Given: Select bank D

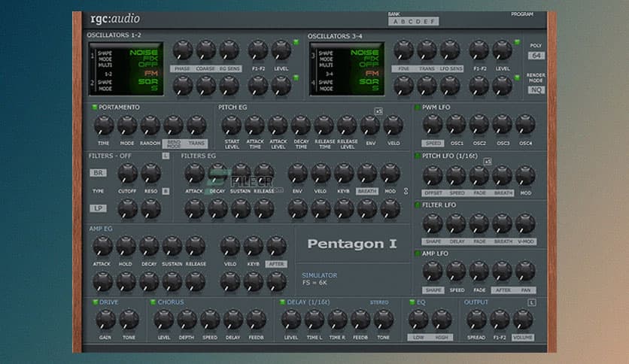Looking at the screenshot, I should coord(418,22).
